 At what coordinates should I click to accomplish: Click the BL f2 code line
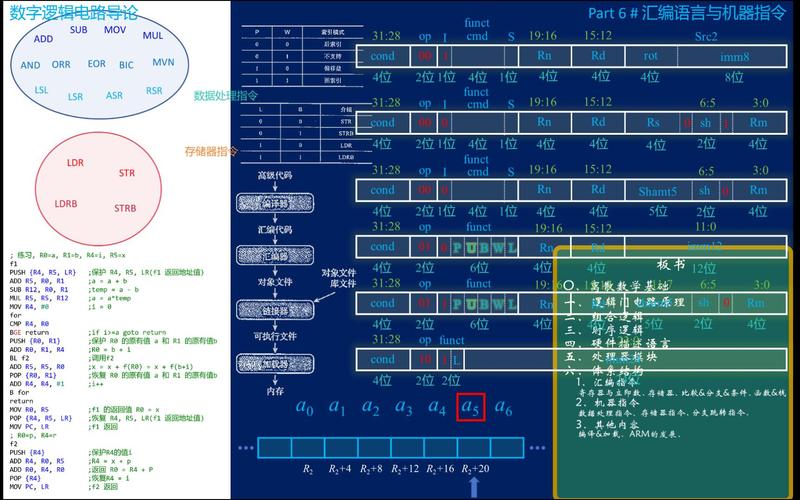(20, 358)
